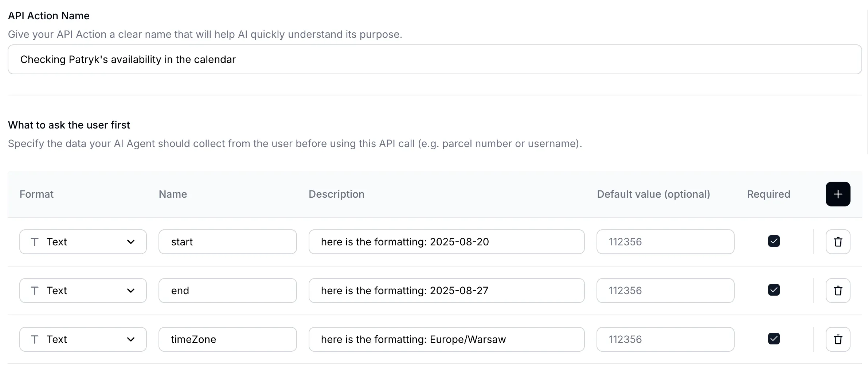
Task: Delete the end field row
Action: click(x=837, y=291)
